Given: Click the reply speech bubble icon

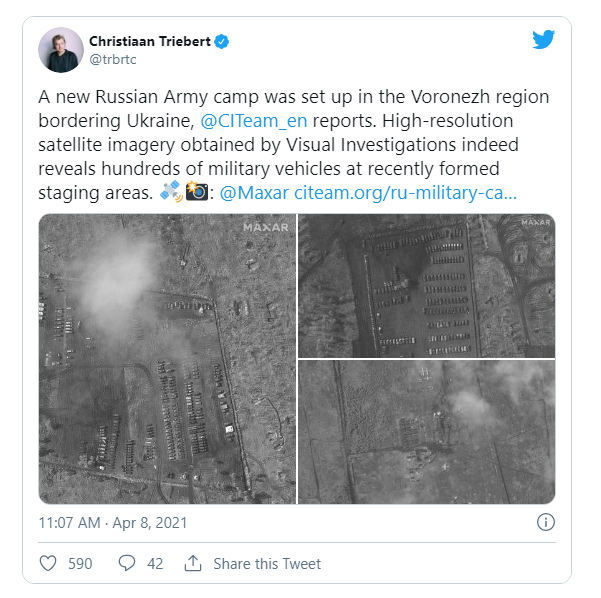Looking at the screenshot, I should pyautogui.click(x=127, y=563).
